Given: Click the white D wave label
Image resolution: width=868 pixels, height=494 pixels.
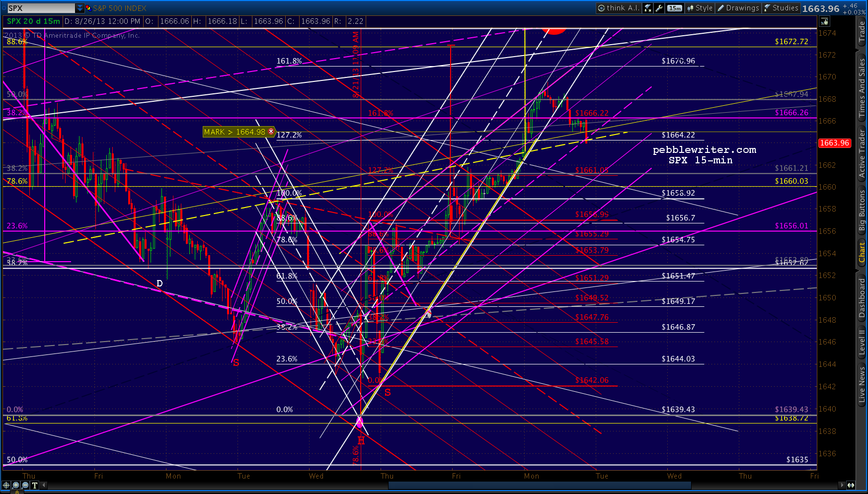Looking at the screenshot, I should click(x=159, y=283).
